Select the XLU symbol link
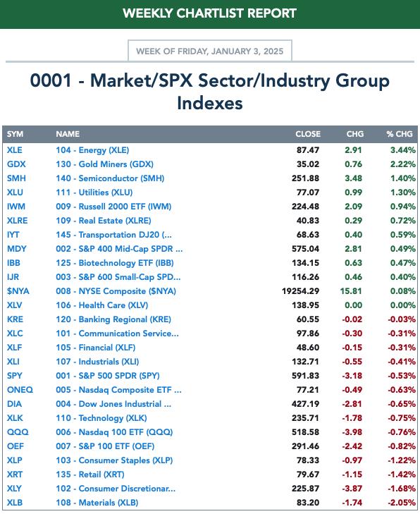 [15, 192]
